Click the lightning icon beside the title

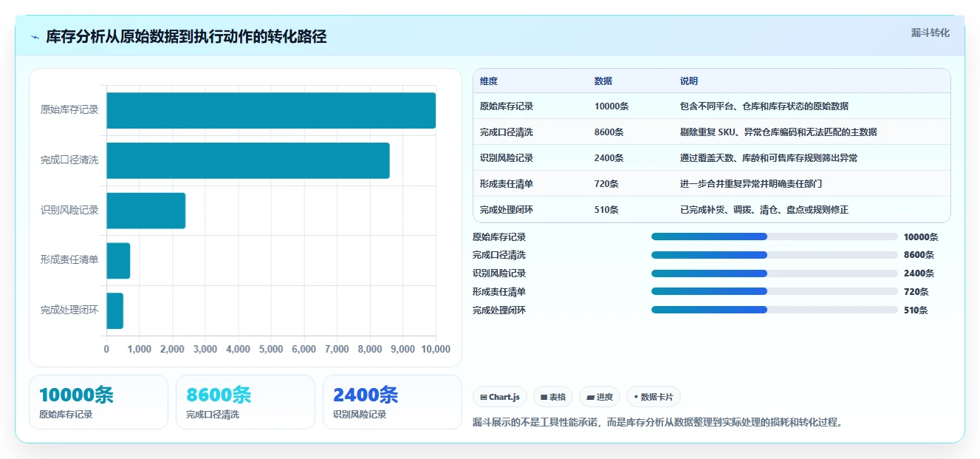[x=35, y=37]
